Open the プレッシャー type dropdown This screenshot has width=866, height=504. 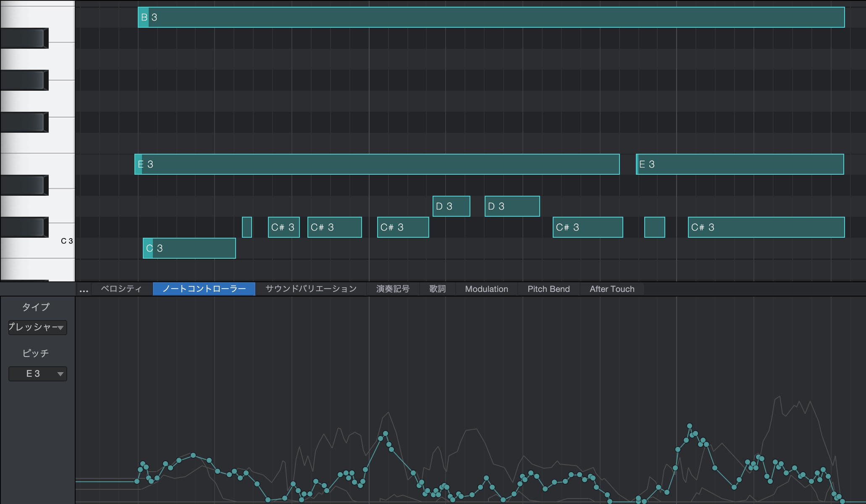(37, 327)
